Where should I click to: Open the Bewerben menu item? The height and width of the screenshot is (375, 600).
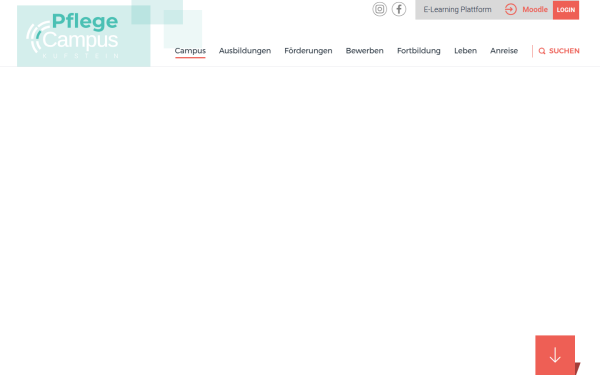364,51
